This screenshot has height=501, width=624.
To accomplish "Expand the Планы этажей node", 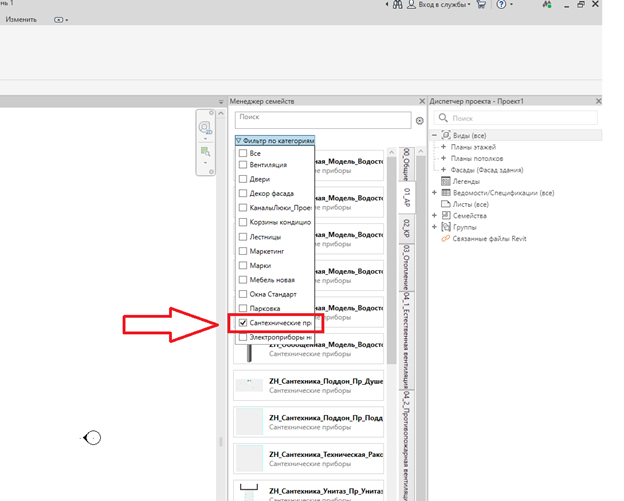I will [x=443, y=147].
